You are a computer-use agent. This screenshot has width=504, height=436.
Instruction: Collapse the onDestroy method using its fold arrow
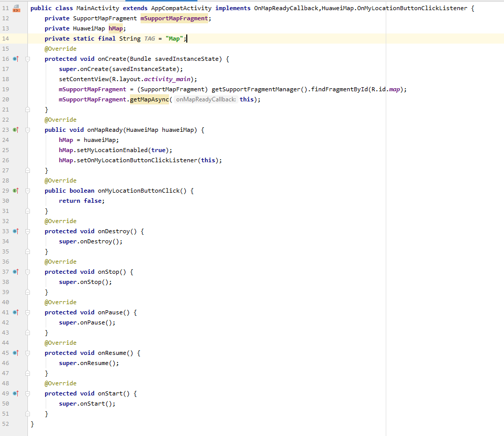[27, 231]
